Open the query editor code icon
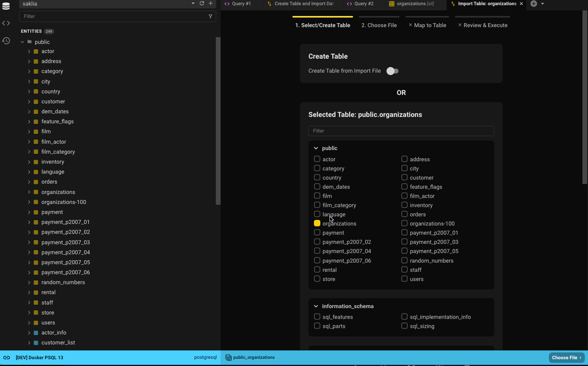This screenshot has height=366, width=588. [x=6, y=23]
